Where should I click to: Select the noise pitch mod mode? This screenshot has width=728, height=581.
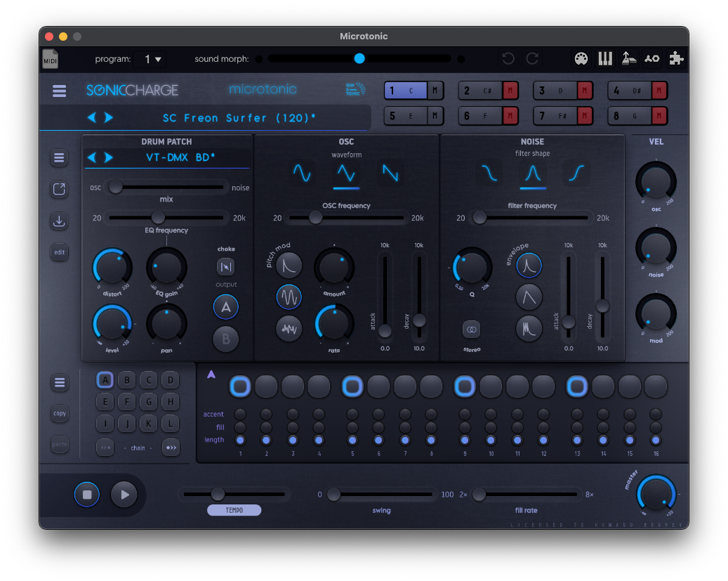[x=289, y=328]
